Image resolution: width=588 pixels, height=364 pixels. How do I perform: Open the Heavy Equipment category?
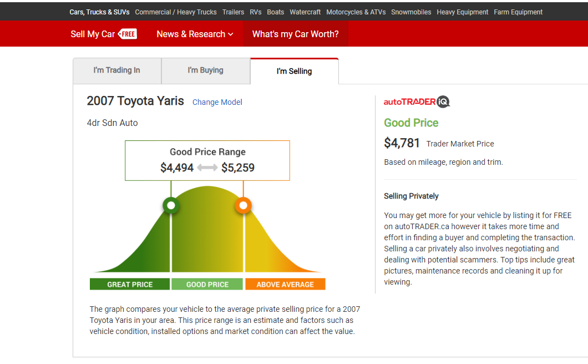point(463,12)
